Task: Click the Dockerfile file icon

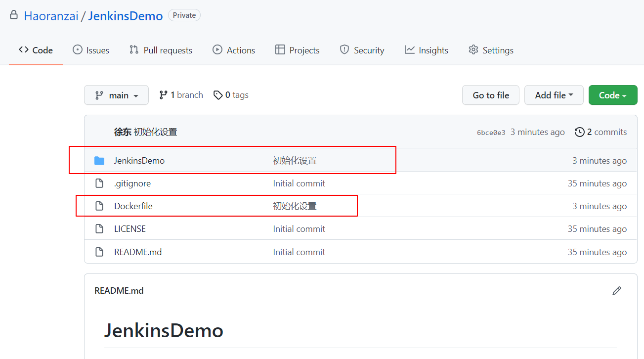Action: tap(99, 206)
